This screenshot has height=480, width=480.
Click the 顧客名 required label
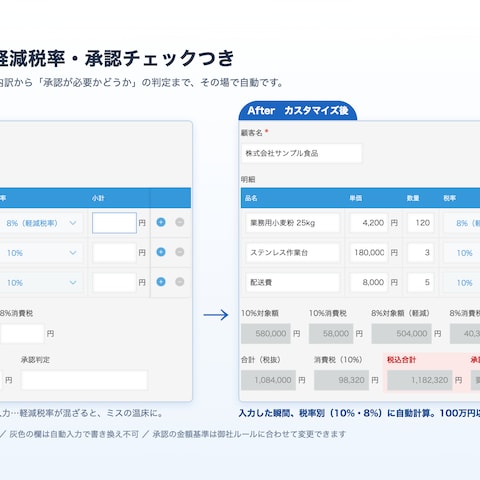point(255,133)
